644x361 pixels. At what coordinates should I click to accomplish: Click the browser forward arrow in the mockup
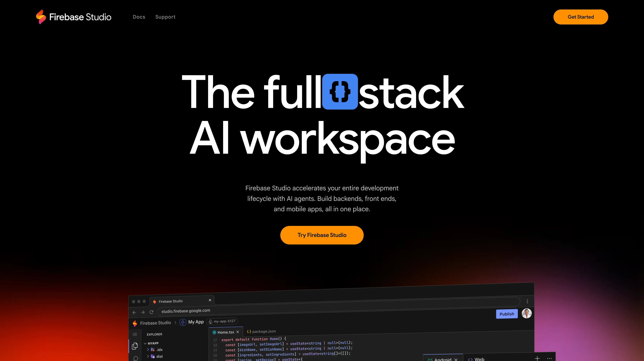(x=143, y=312)
